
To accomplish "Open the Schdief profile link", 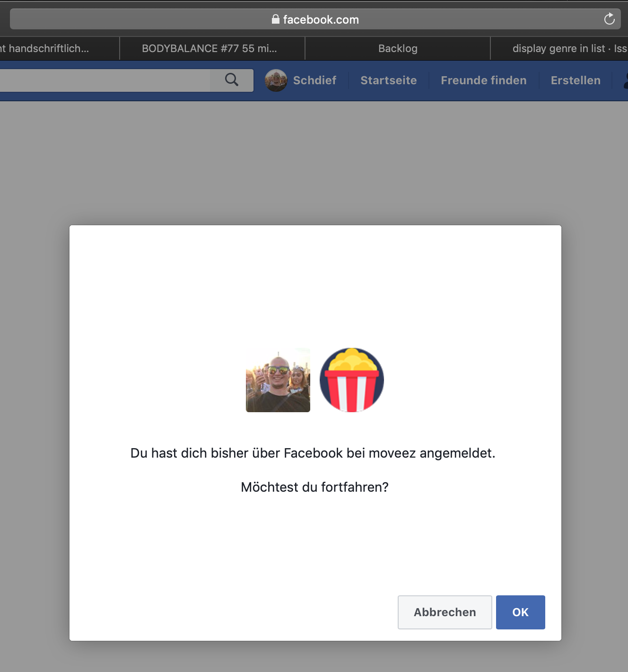I will [314, 80].
